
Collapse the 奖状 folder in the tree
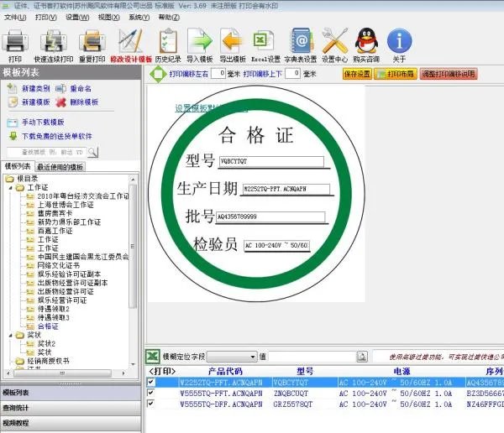tap(11, 335)
